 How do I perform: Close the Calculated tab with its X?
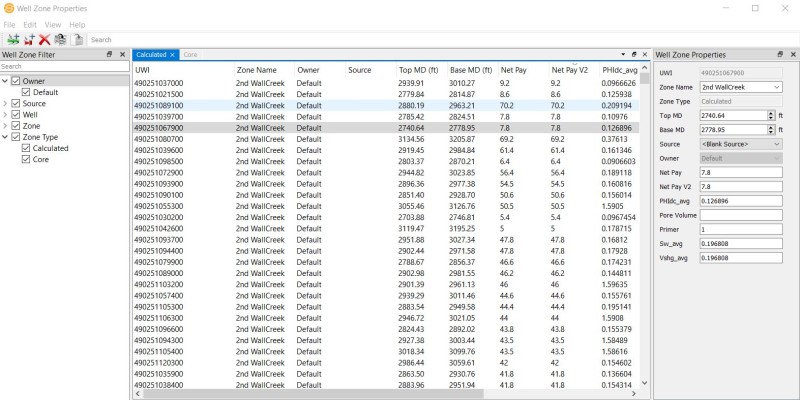[x=172, y=55]
